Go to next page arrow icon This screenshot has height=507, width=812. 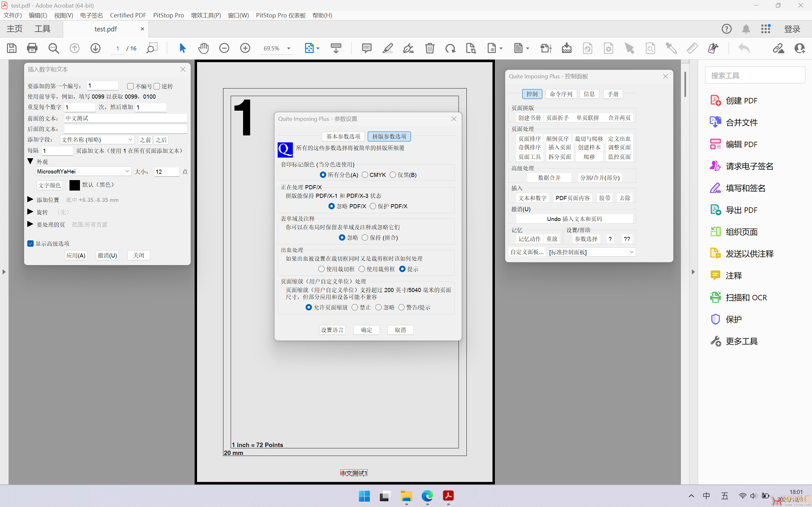[95, 48]
